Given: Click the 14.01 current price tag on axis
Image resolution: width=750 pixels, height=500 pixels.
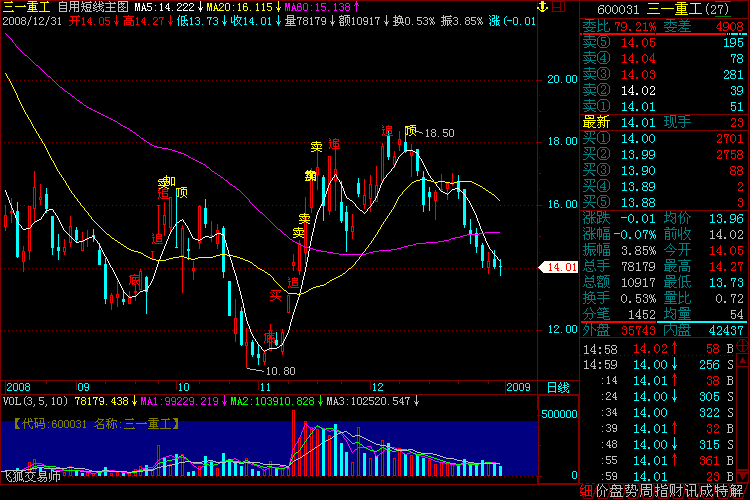Looking at the screenshot, I should (558, 267).
